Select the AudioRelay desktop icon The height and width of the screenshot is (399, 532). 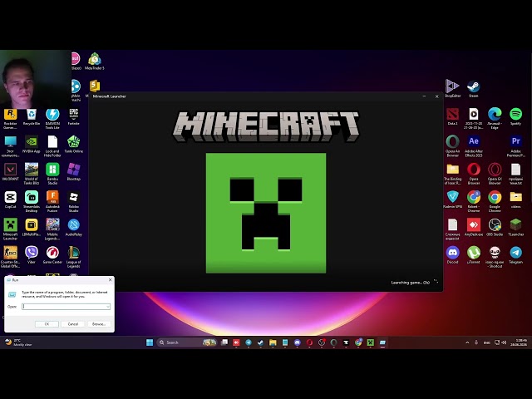(74, 228)
